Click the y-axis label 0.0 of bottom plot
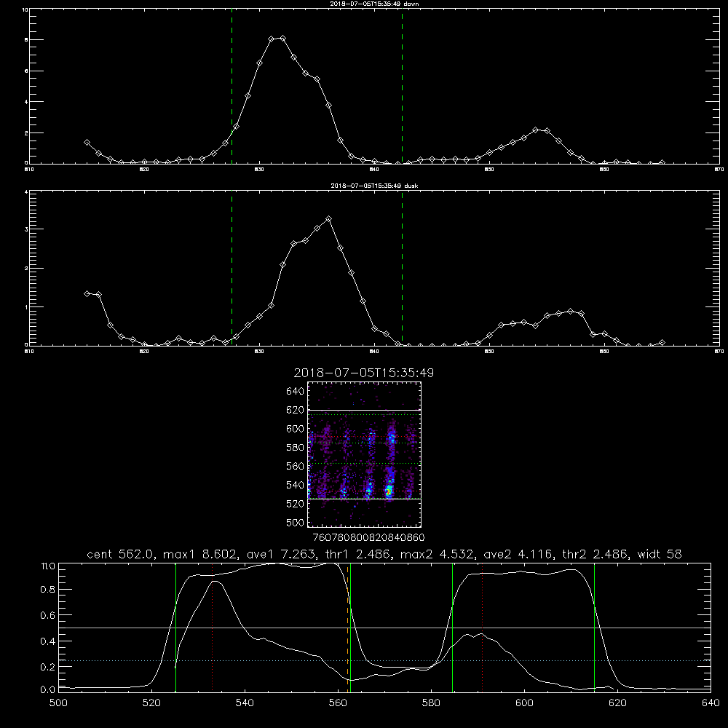Image resolution: width=728 pixels, height=728 pixels. pyautogui.click(x=47, y=689)
